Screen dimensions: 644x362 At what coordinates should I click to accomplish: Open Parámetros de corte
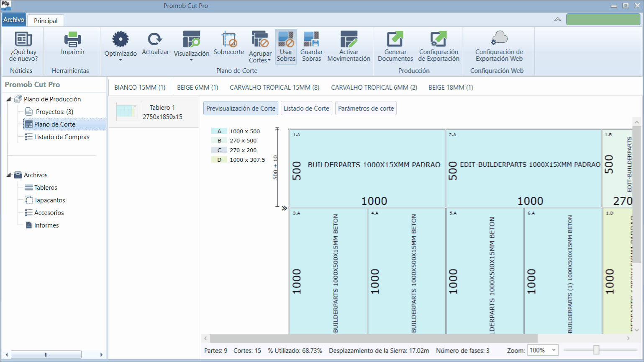click(x=366, y=108)
